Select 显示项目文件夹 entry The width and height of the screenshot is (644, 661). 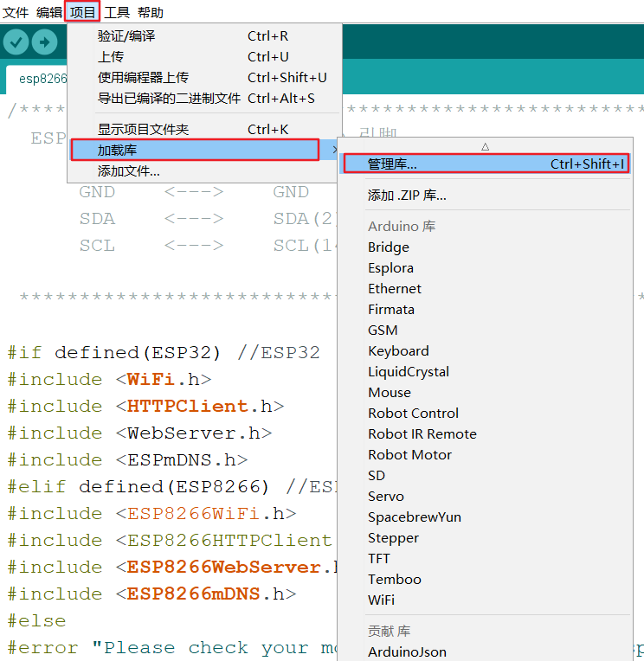[x=204, y=129]
